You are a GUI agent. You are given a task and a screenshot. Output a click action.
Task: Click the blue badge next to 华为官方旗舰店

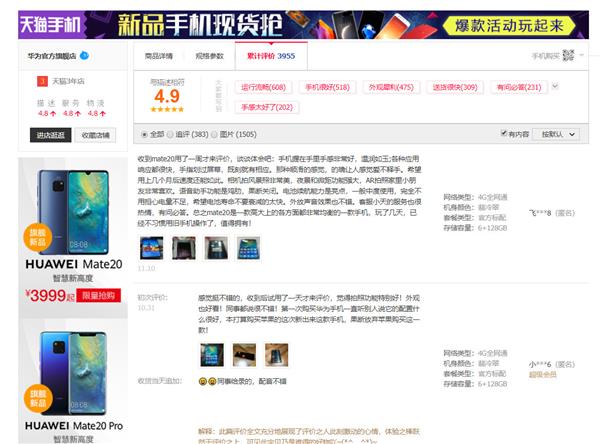coord(85,55)
